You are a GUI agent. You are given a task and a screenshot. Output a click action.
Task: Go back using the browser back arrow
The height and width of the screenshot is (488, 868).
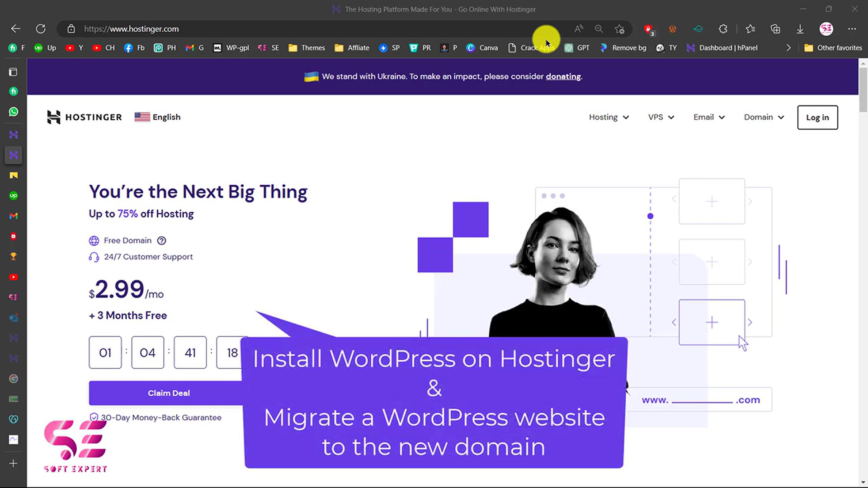point(16,29)
